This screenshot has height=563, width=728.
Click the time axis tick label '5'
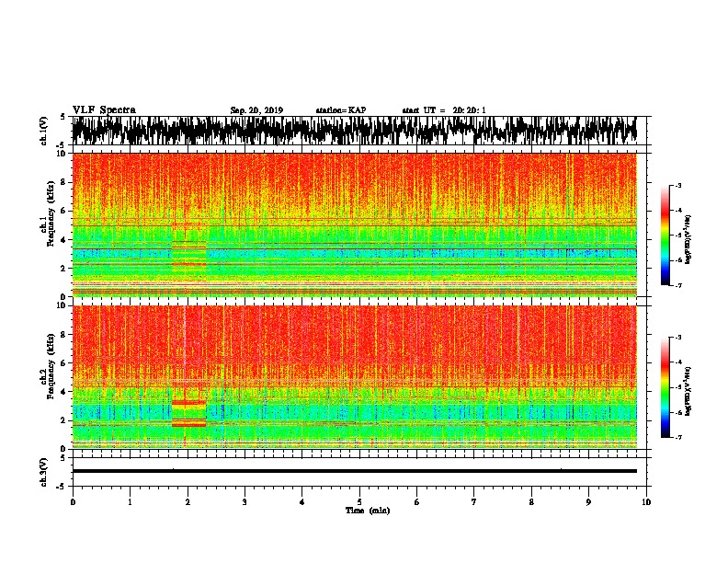(359, 502)
